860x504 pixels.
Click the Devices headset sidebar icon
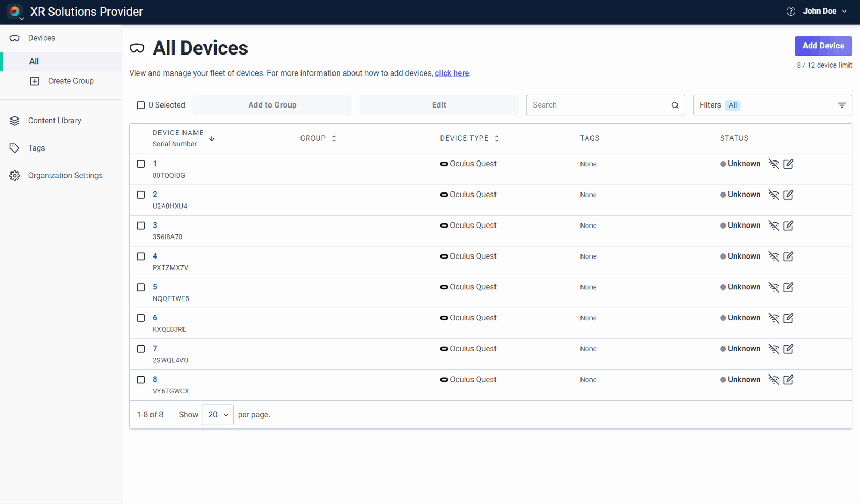coord(15,38)
